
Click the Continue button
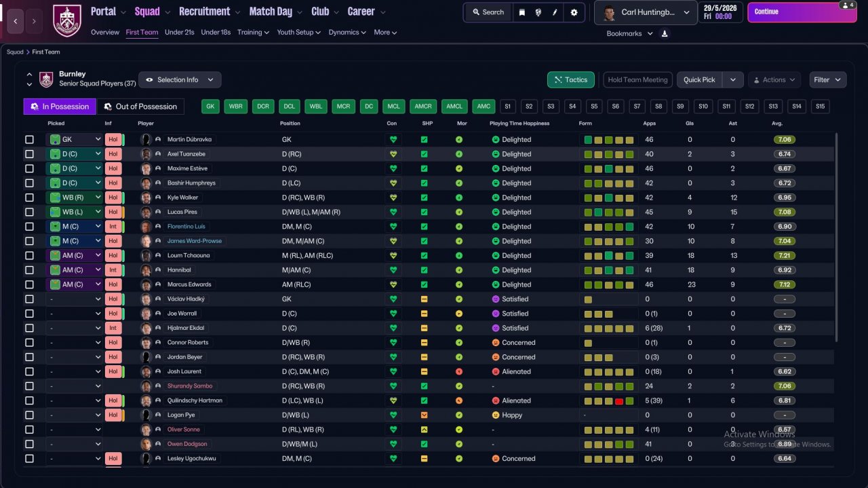[802, 12]
